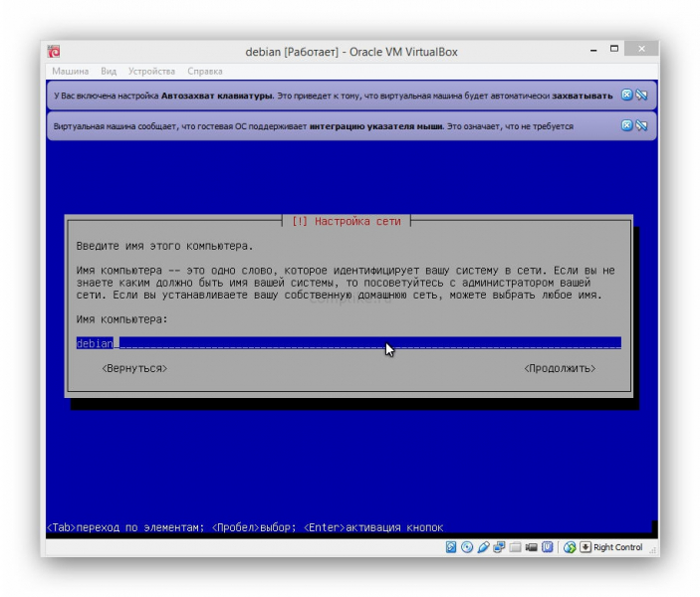The height and width of the screenshot is (597, 700).
Task: Click the shared folders status icon
Action: 515,547
